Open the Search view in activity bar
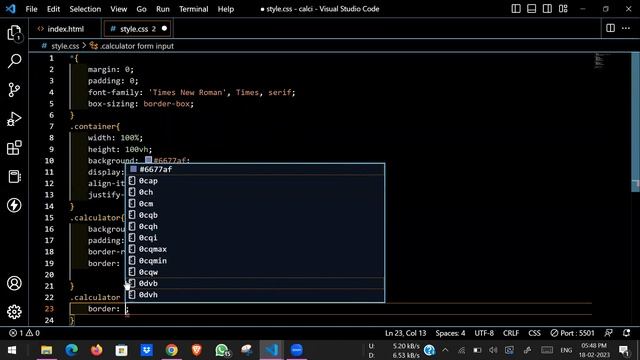The image size is (640, 360). click(14, 61)
